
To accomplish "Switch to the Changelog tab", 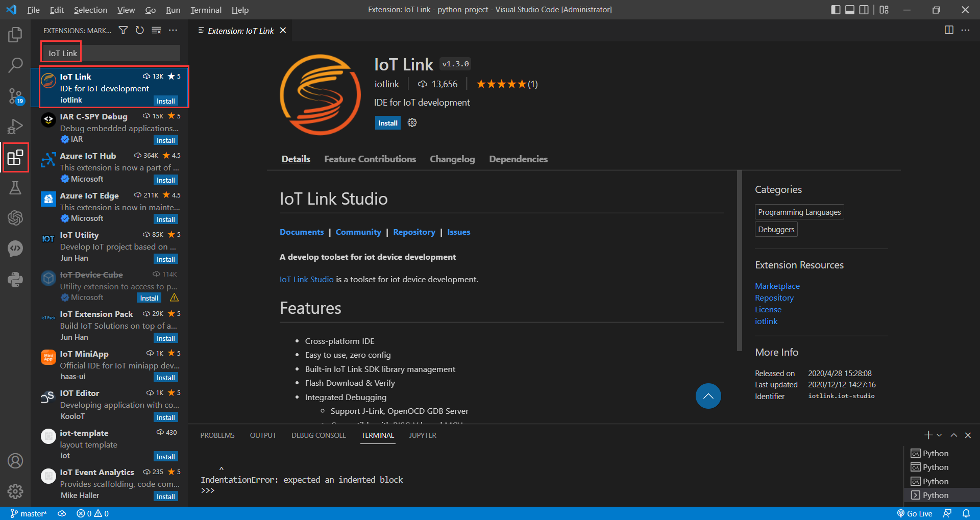I will pyautogui.click(x=452, y=159).
